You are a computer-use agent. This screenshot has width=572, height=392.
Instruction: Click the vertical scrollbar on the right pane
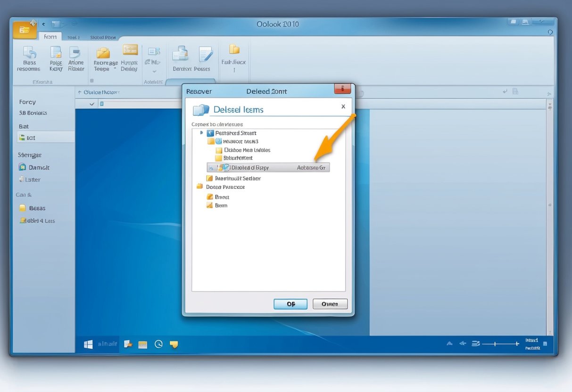pyautogui.click(x=550, y=205)
